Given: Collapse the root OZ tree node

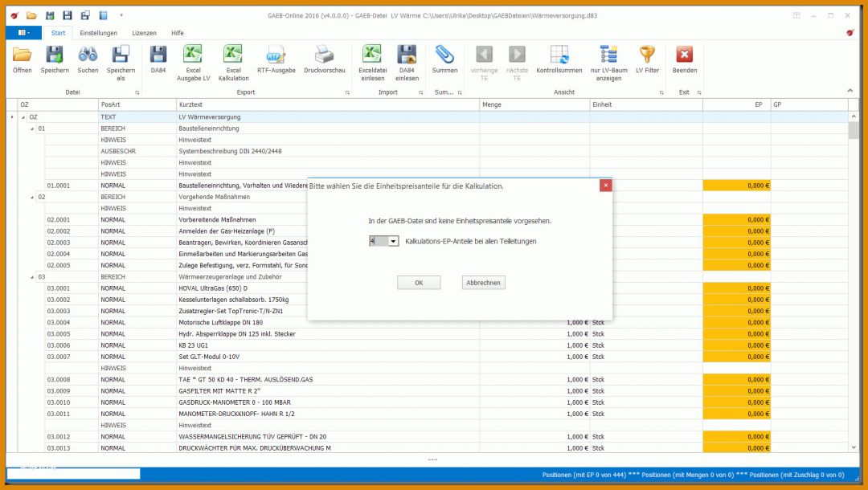Looking at the screenshot, I should tap(23, 117).
